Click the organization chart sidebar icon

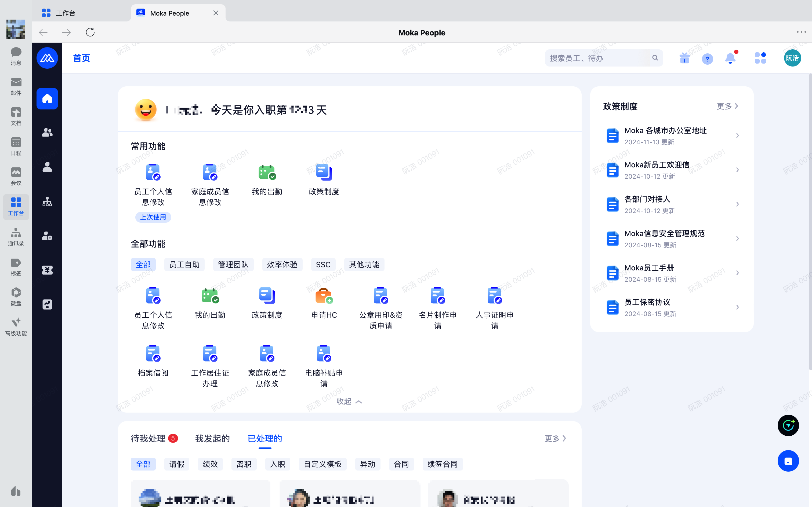tap(47, 201)
